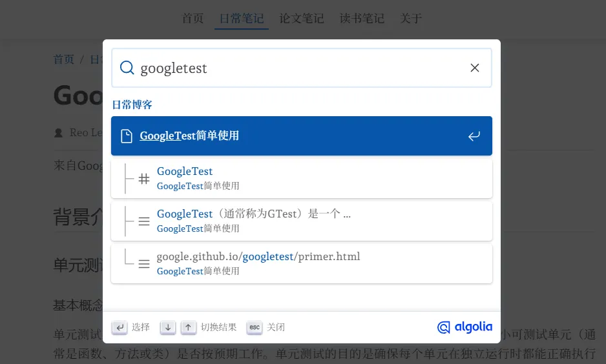606x364 pixels.
Task: Open the 论文笔记 navigation tab
Action: 302,18
